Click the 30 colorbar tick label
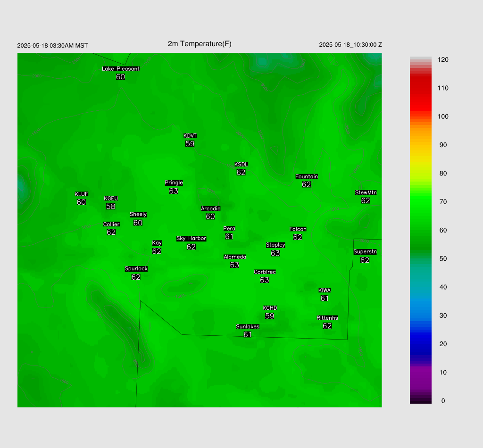The width and height of the screenshot is (483, 448). (x=443, y=315)
